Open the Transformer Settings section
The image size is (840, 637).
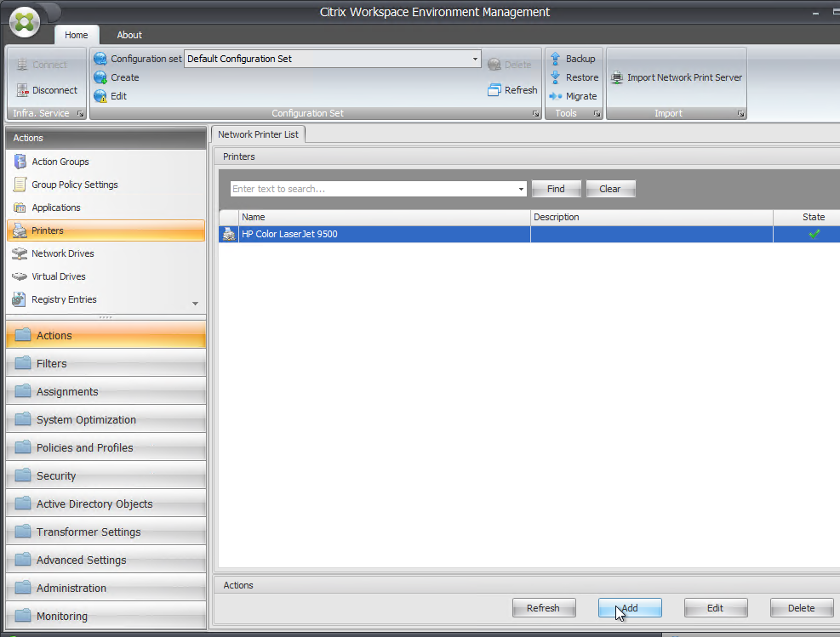[106, 532]
